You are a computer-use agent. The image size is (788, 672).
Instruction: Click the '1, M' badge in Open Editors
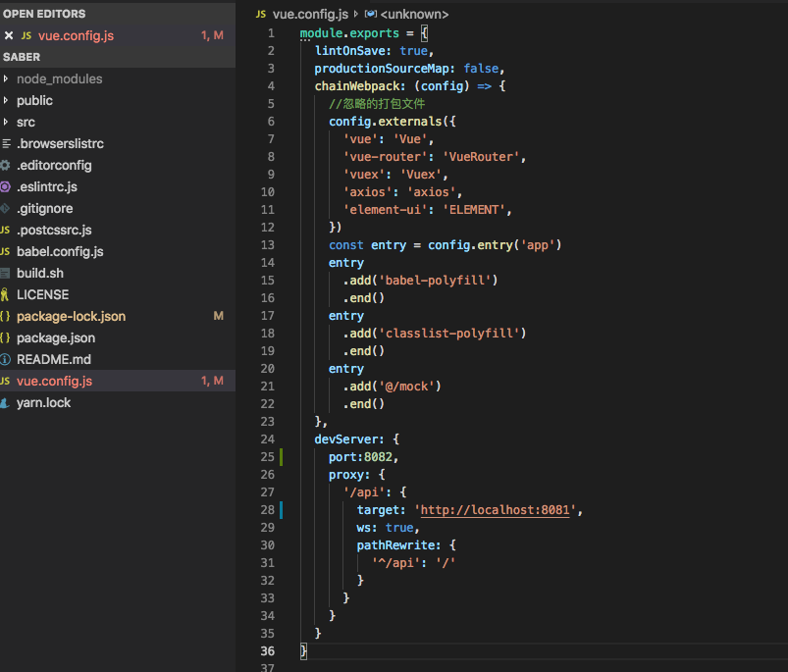pos(212,35)
